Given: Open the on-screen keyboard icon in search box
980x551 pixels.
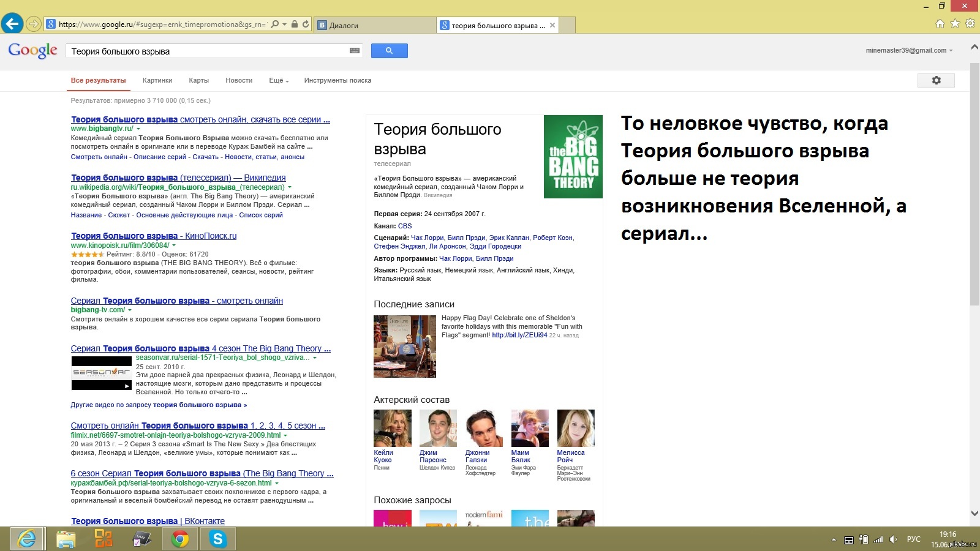Looking at the screenshot, I should coord(355,51).
